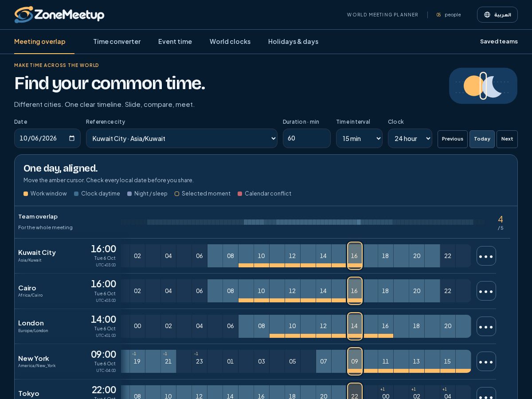Viewport: 532px width, 399px height.
Task: Click the 4 / 5 overlap count
Action: click(x=501, y=223)
